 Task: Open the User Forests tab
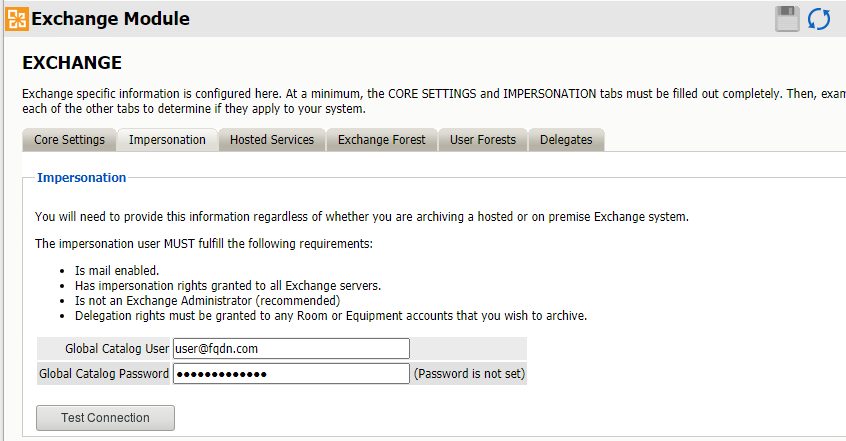[483, 140]
